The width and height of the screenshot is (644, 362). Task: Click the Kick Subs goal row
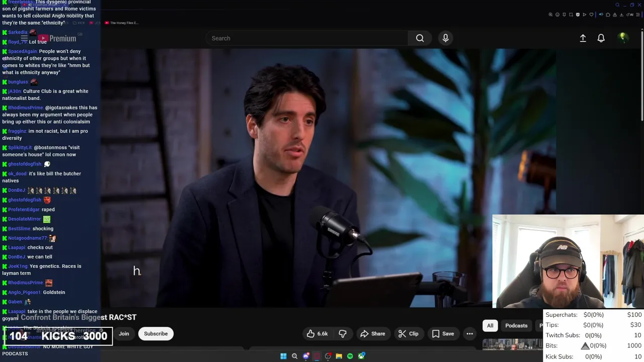pos(594,356)
